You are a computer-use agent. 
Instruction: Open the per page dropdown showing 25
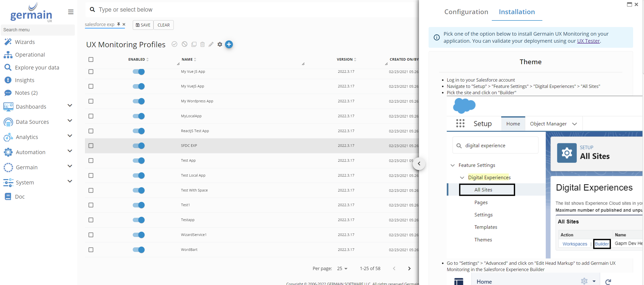(342, 269)
